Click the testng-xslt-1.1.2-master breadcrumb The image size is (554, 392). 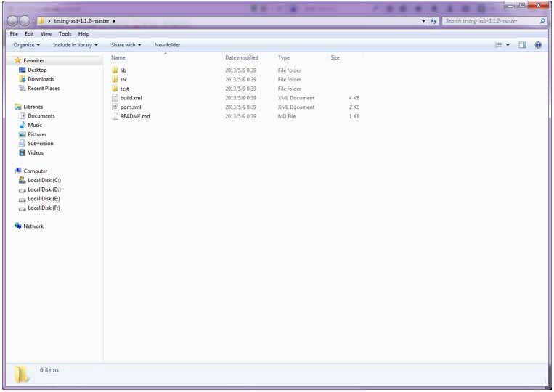coord(81,21)
